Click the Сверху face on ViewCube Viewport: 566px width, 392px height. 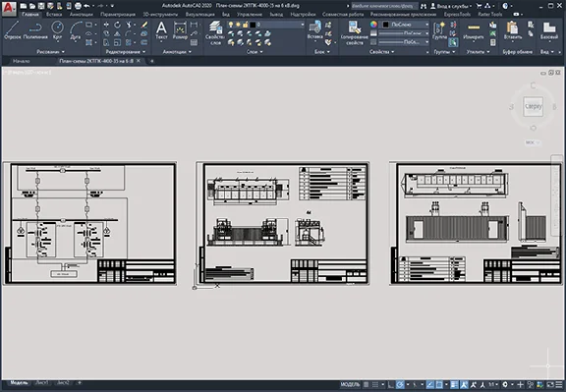[534, 106]
